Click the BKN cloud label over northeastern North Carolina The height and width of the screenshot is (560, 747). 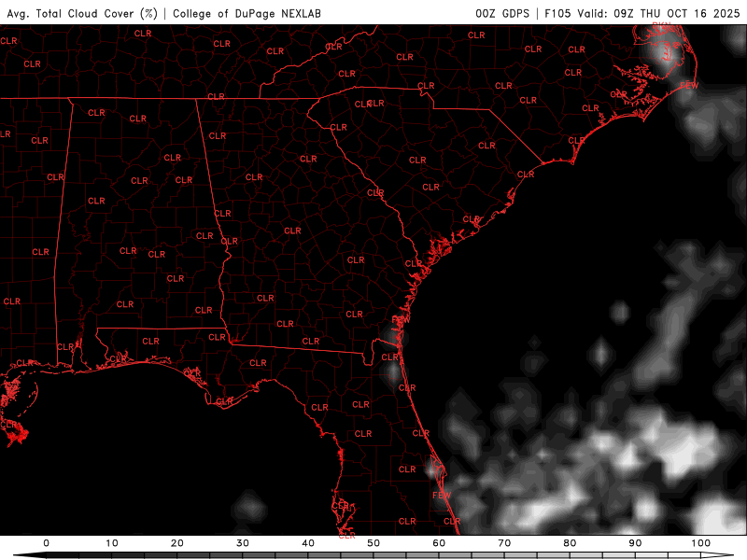point(661,25)
